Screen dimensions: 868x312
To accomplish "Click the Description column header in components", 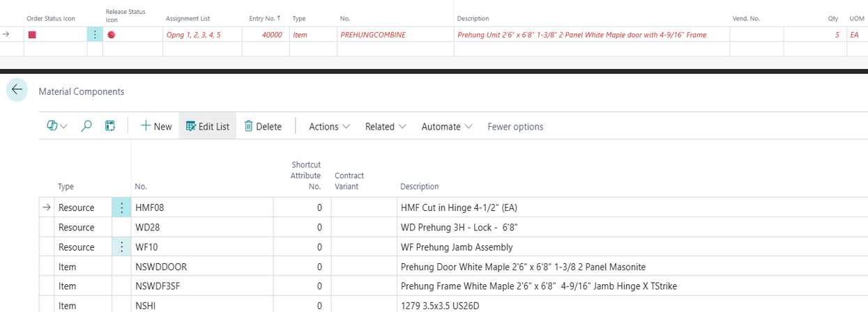I will 419,187.
